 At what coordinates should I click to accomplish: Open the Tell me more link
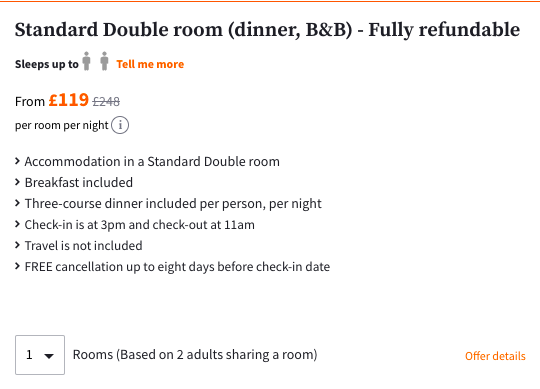pyautogui.click(x=150, y=64)
